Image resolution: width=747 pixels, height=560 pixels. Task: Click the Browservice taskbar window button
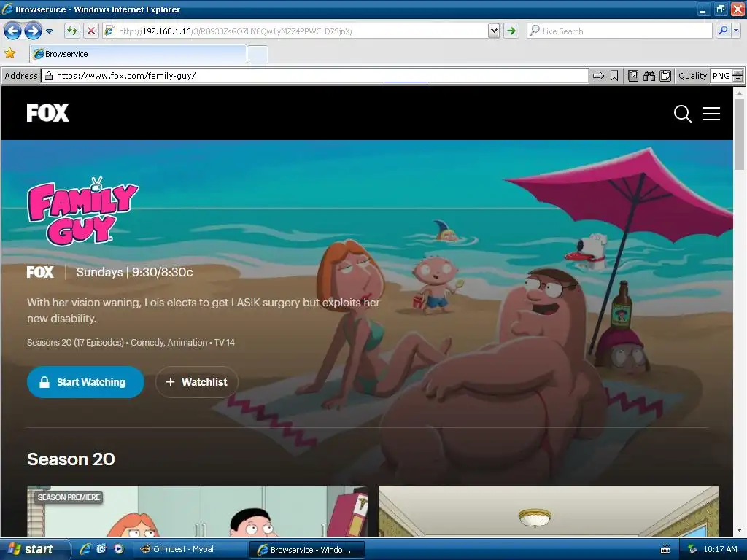(x=307, y=550)
